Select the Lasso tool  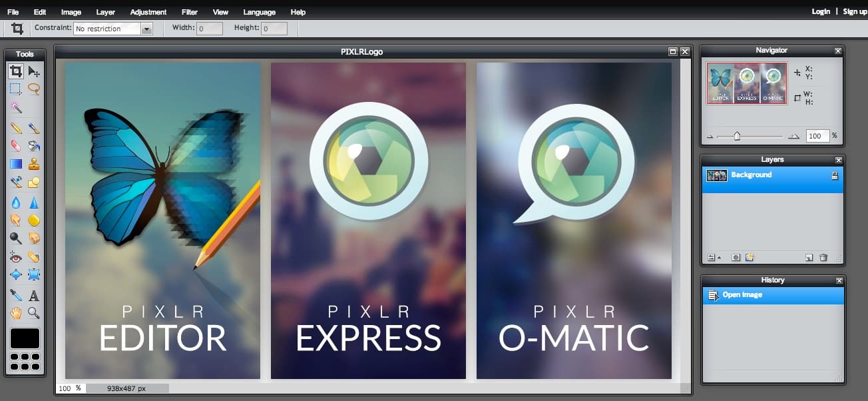pyautogui.click(x=34, y=89)
